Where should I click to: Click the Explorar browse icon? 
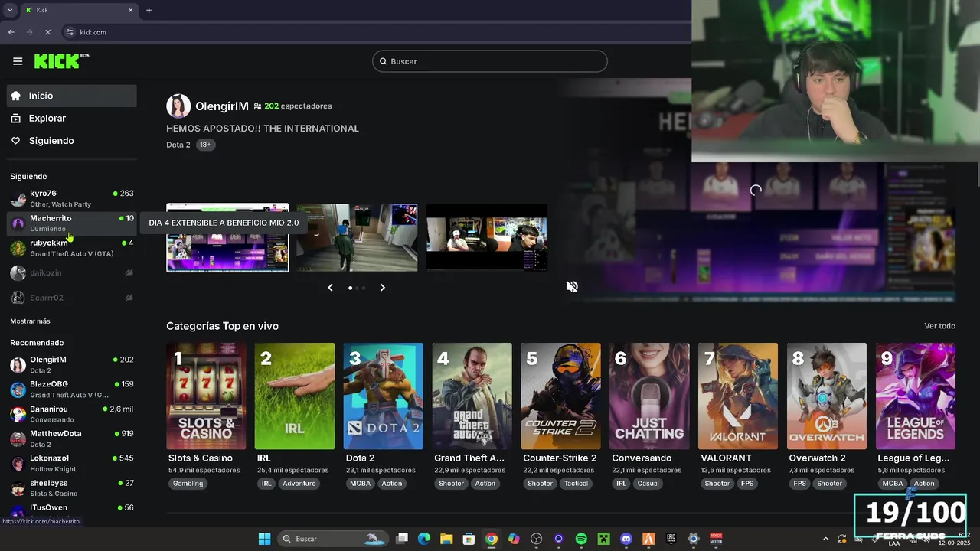[x=16, y=119]
